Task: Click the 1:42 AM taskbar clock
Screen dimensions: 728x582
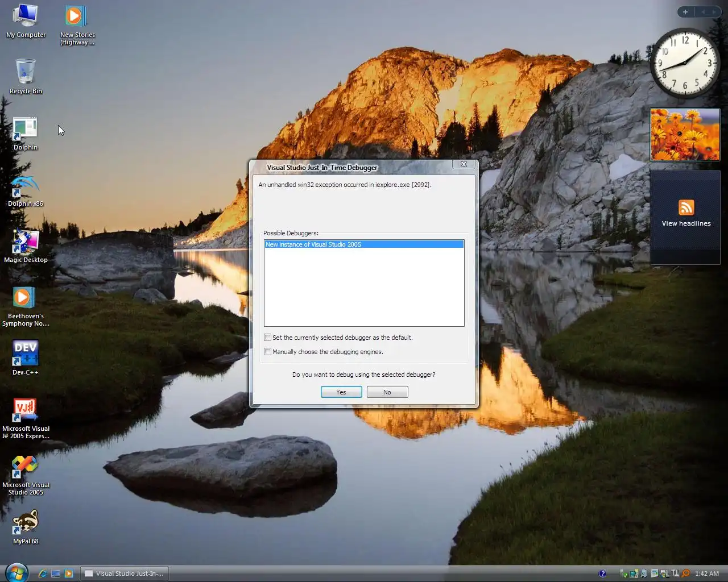Action: coord(707,573)
